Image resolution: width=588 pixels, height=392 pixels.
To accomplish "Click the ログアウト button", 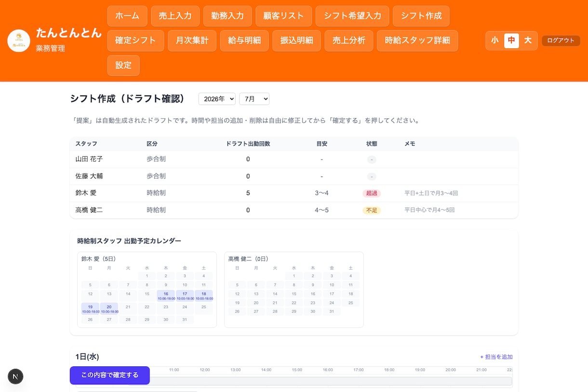I will pos(561,41).
